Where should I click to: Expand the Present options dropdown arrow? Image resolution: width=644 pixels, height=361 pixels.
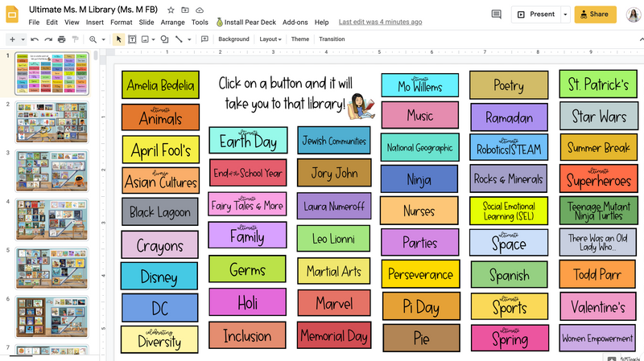tap(565, 14)
